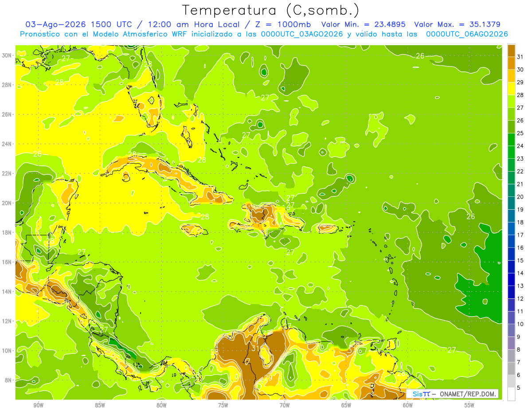The width and height of the screenshot is (532, 411).
Task: Click the '24N' latitude axis label
Action: [7, 144]
